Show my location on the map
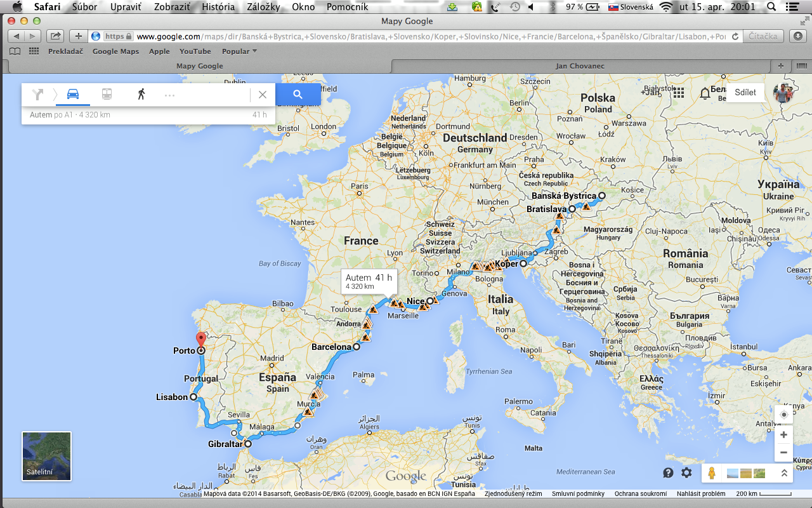This screenshot has height=508, width=812. [x=784, y=415]
